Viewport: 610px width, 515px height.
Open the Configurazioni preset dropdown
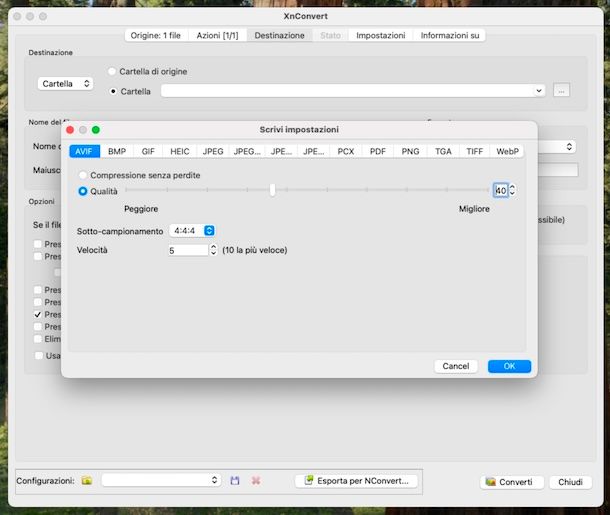161,480
